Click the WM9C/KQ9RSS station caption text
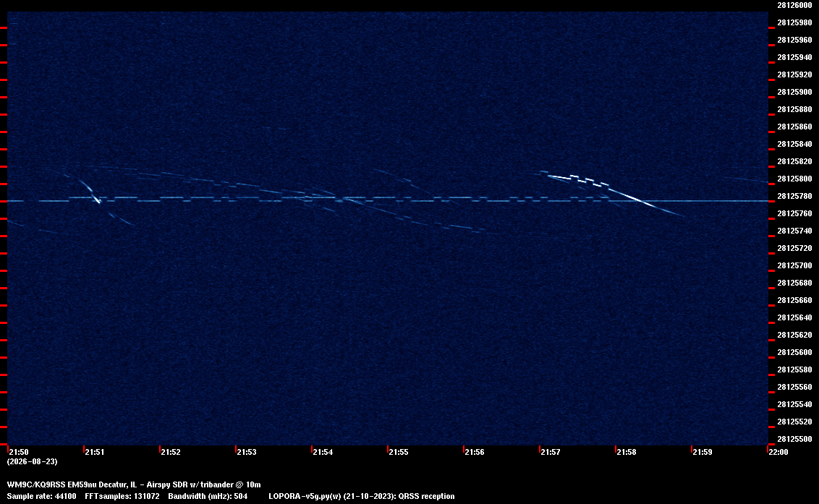Viewport: 819px width, 504px height. coord(134,484)
